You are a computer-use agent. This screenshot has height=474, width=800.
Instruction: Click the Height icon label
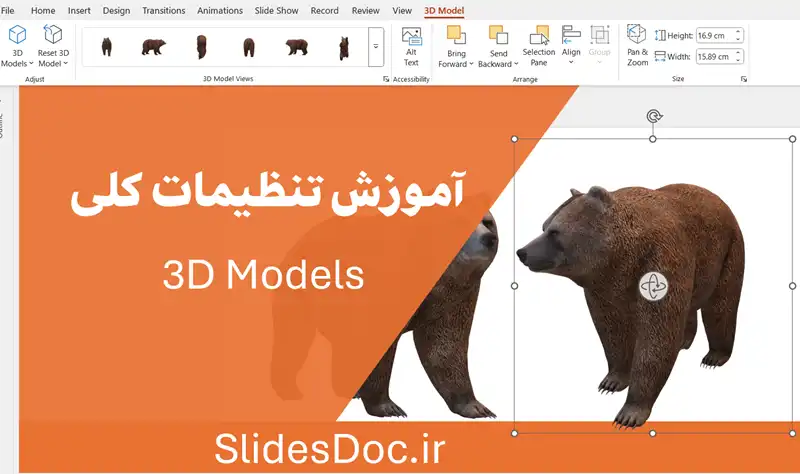673,36
